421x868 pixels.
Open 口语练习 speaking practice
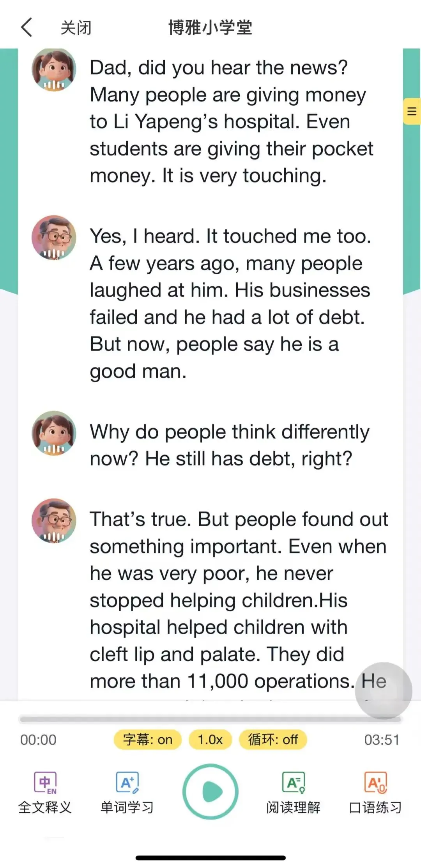375,793
